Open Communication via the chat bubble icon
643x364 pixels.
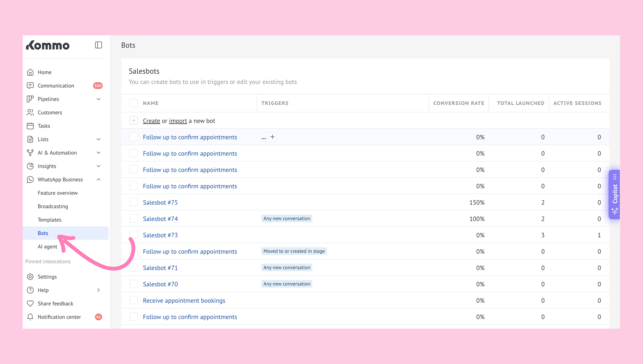[30, 86]
